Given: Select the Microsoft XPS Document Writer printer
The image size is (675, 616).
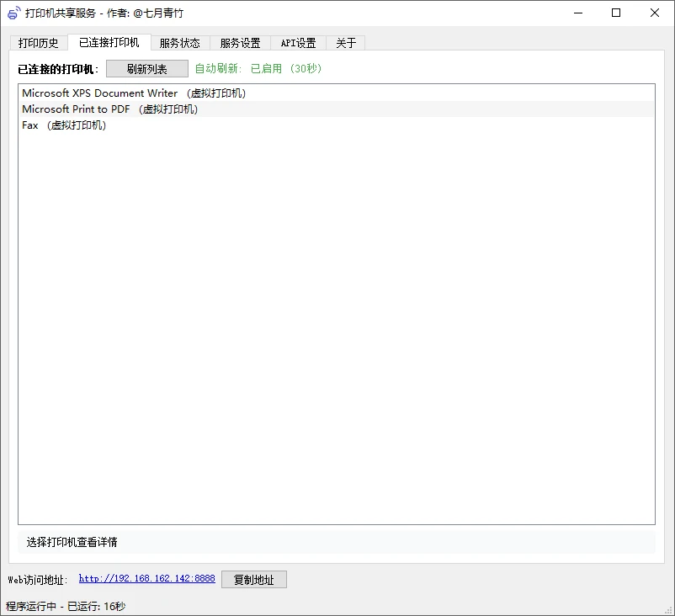Looking at the screenshot, I should click(135, 93).
